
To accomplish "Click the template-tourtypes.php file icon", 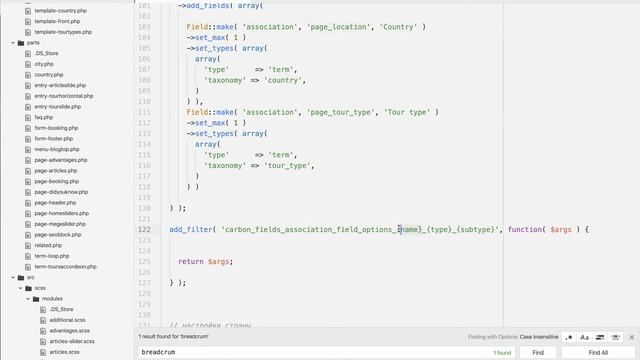I will click(28, 32).
